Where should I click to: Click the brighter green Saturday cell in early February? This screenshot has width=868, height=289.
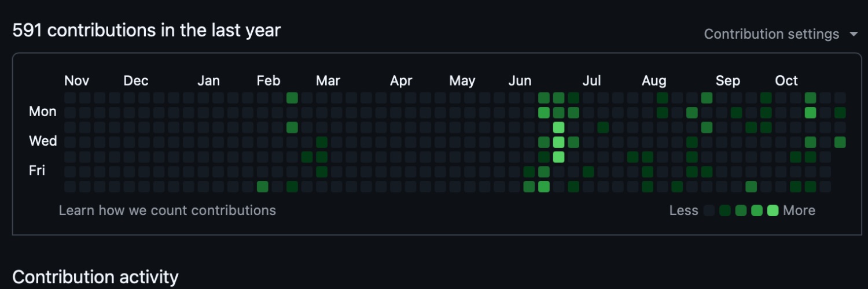point(263,186)
